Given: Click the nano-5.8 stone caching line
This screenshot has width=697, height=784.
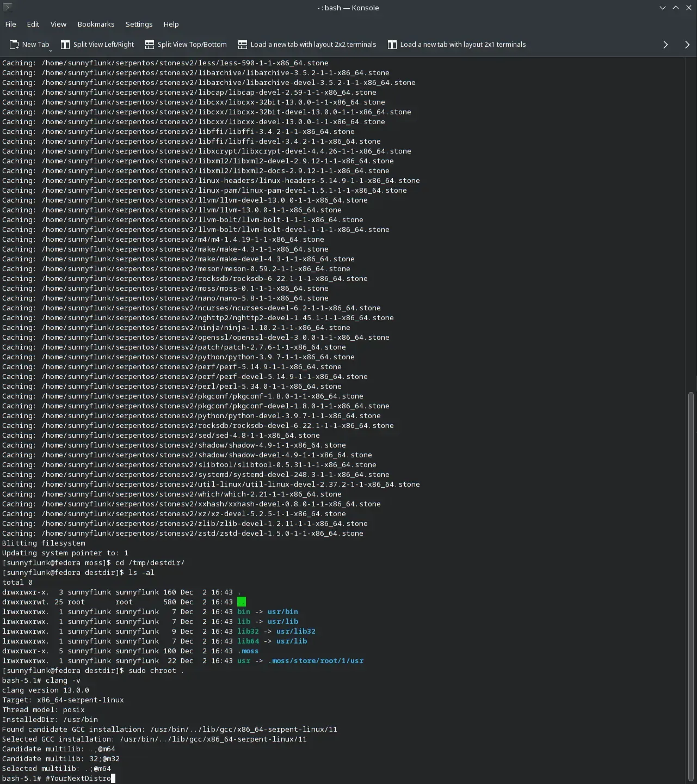Looking at the screenshot, I should [165, 298].
